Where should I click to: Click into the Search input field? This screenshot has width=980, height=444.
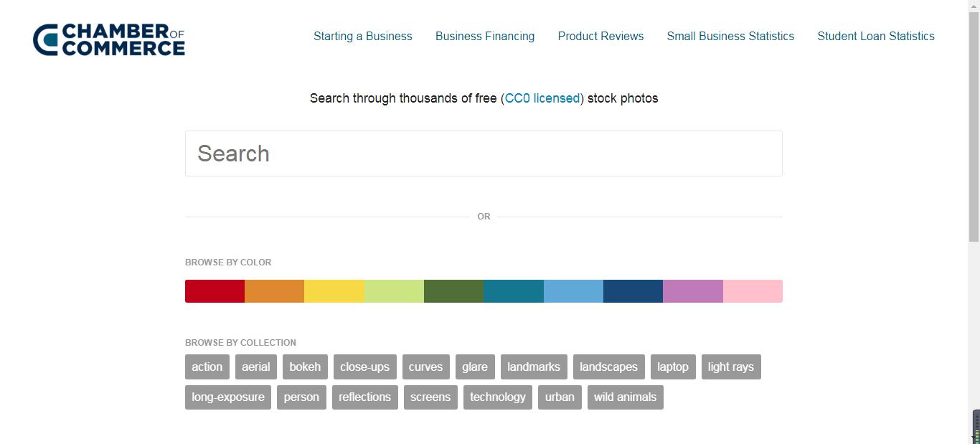(x=484, y=153)
